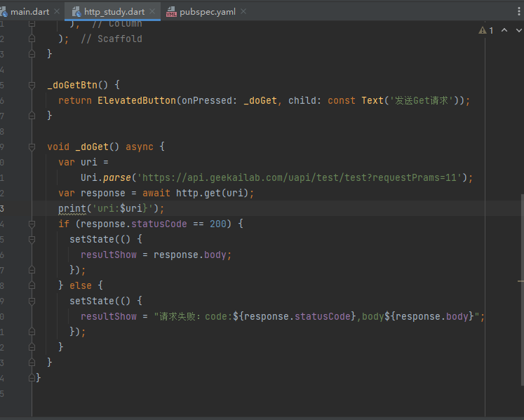Open the tab bar more options menu
Image resolution: width=524 pixels, height=420 pixels.
click(x=518, y=11)
